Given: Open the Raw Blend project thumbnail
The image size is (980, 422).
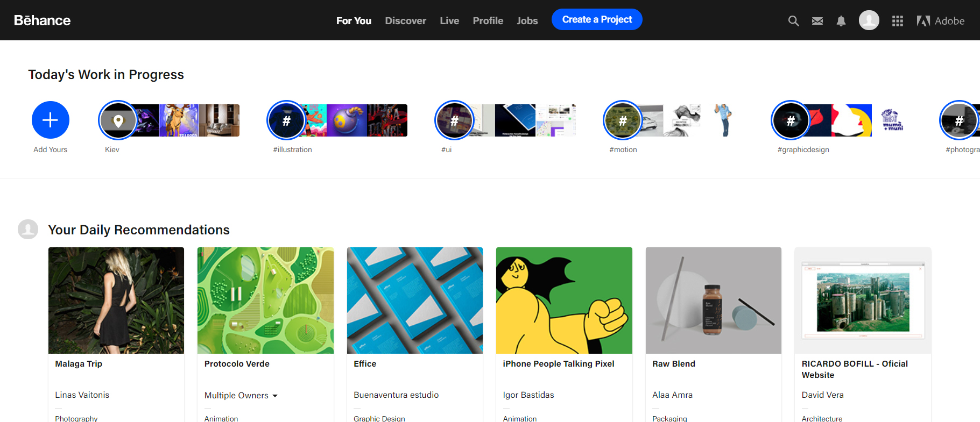Looking at the screenshot, I should tap(713, 300).
